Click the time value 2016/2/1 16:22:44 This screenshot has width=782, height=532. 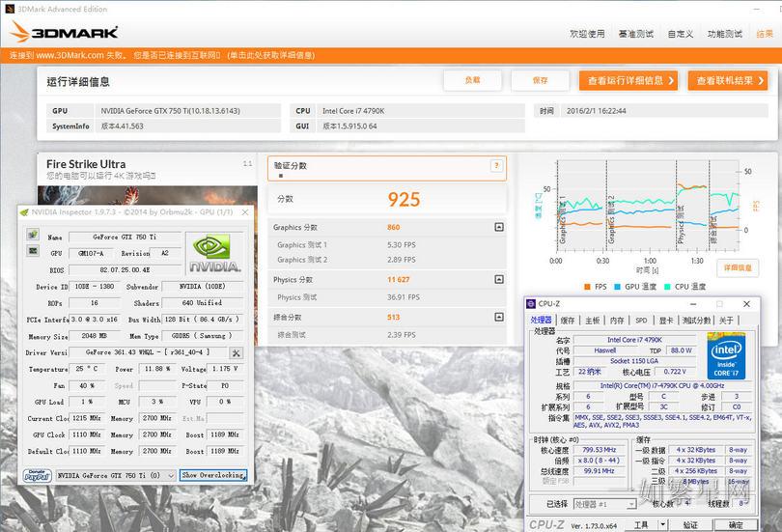[x=665, y=111]
